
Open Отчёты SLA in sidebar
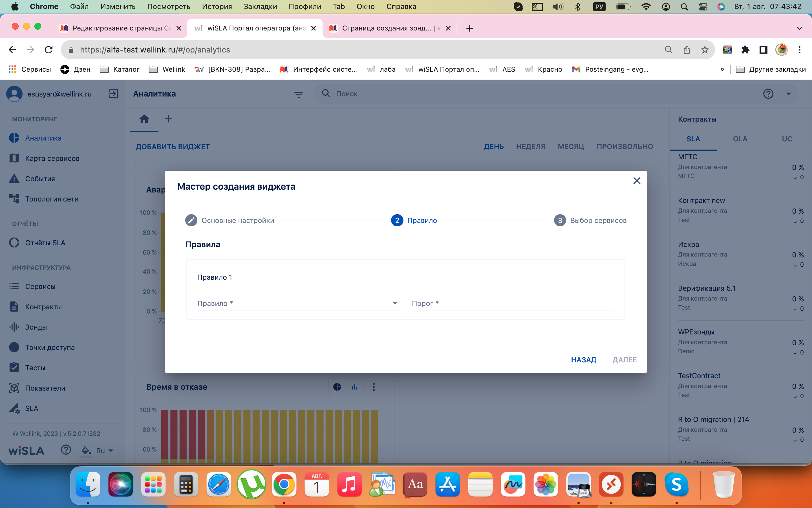tap(45, 243)
